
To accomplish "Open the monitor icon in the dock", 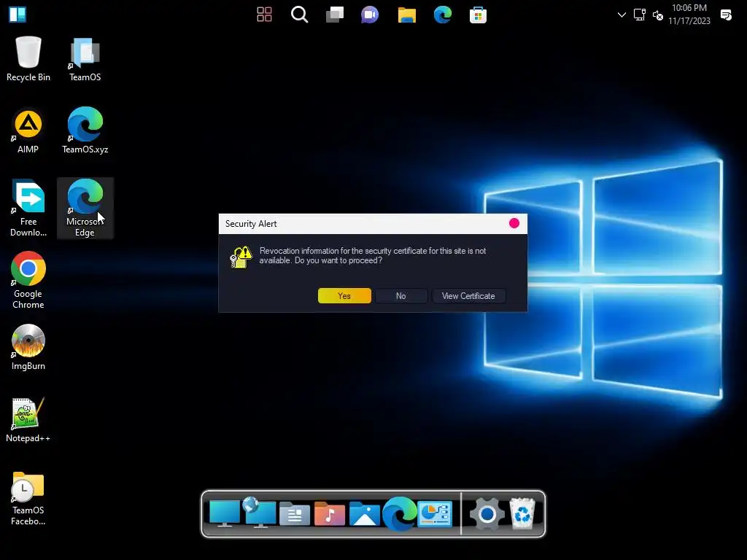I will click(x=225, y=513).
